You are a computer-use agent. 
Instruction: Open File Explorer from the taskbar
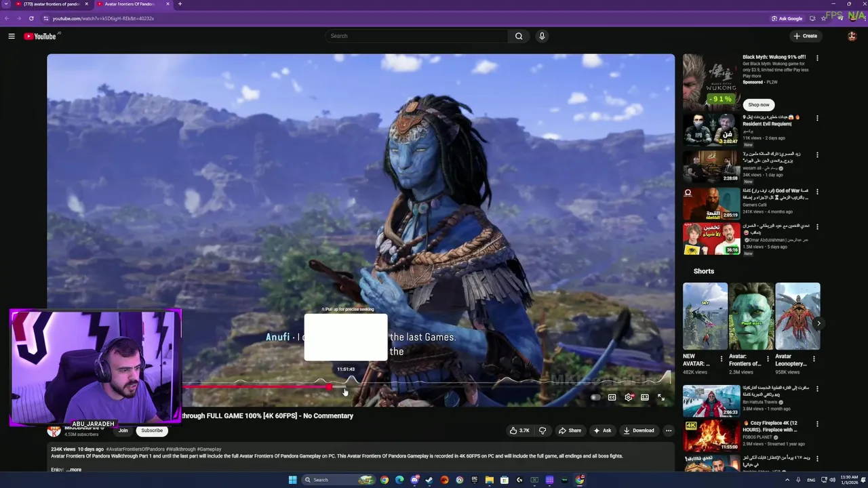tap(489, 480)
